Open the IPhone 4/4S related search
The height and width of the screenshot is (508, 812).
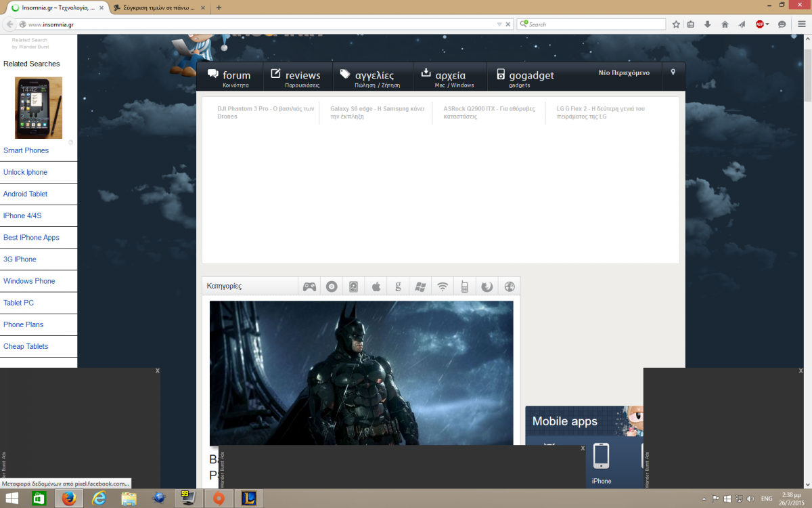(x=22, y=215)
